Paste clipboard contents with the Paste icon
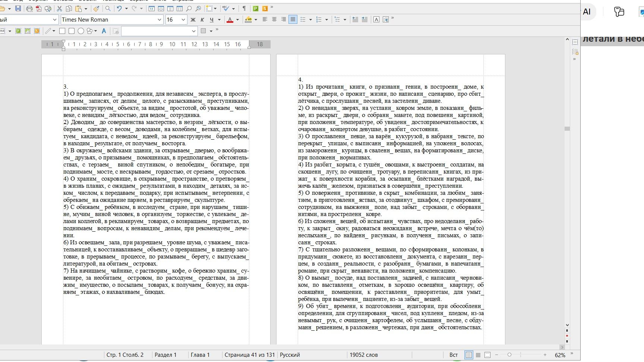The width and height of the screenshot is (644, 362). coord(78,9)
